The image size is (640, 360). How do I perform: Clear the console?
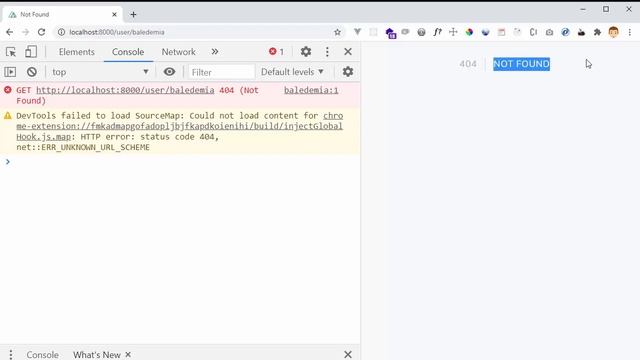[32, 72]
